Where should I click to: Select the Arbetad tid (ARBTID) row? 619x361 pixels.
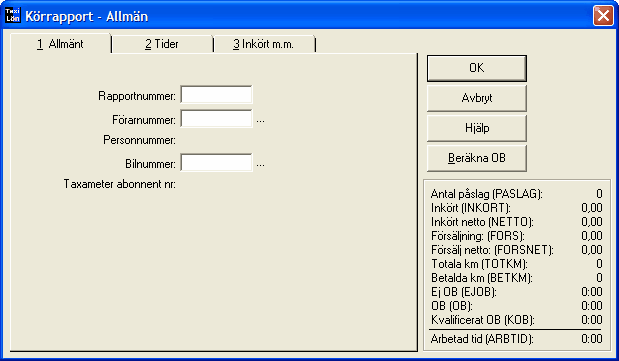click(x=517, y=339)
